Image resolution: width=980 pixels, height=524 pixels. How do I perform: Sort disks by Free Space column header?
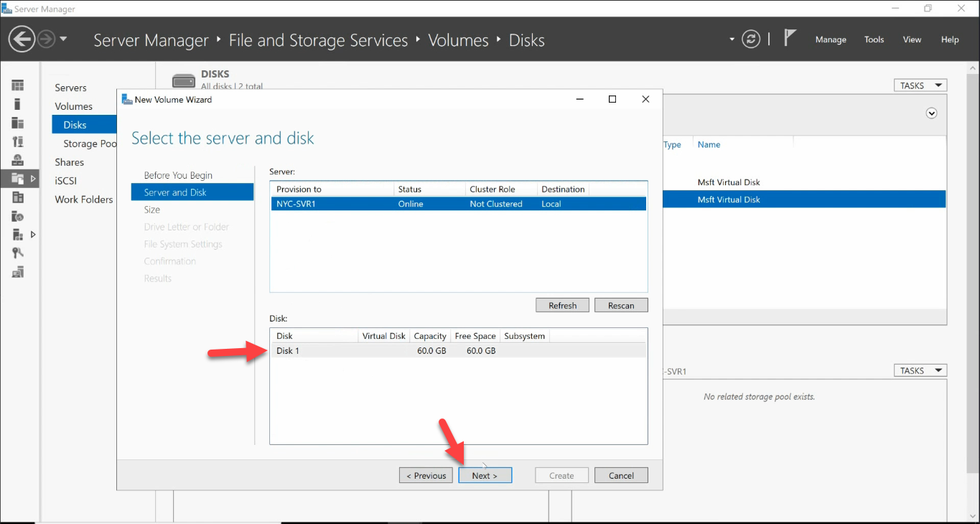coord(475,336)
